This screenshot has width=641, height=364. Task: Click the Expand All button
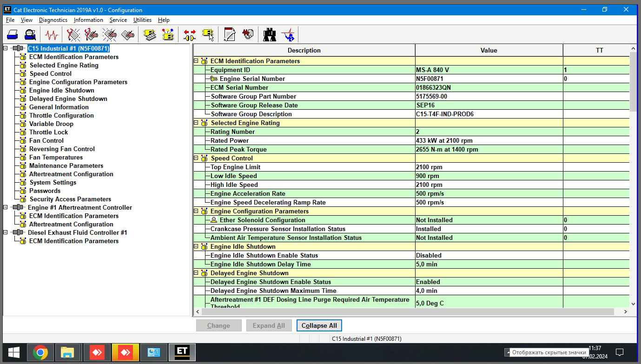[269, 325]
